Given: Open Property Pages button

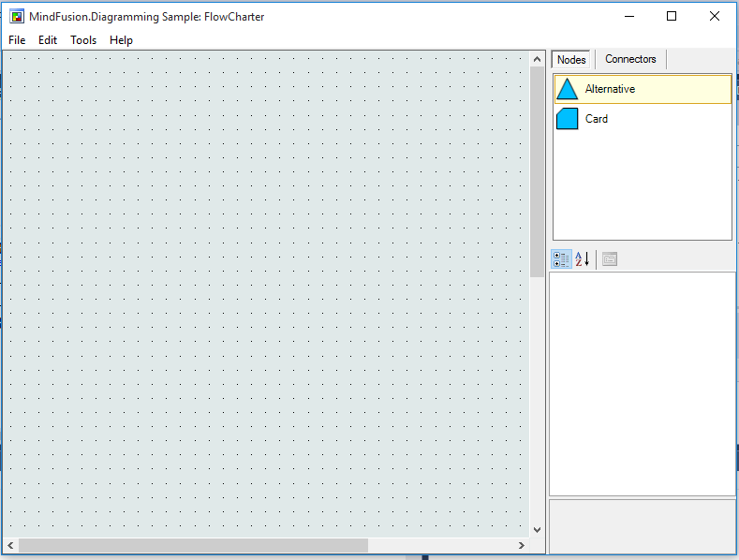Looking at the screenshot, I should click(610, 259).
